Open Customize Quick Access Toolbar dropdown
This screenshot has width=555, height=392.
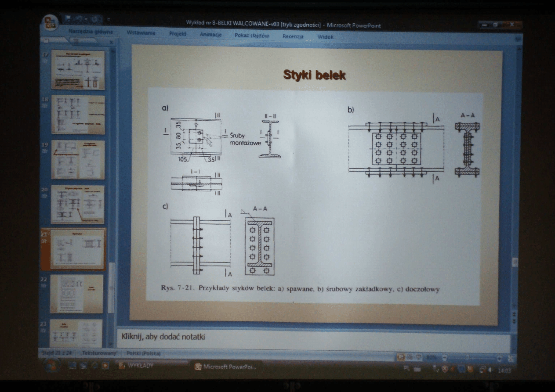click(108, 20)
